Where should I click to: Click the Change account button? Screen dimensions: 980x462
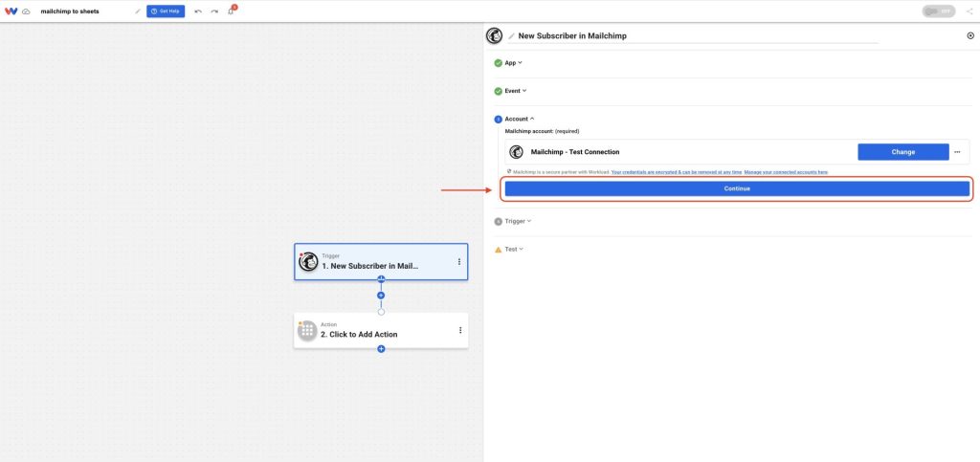[x=903, y=152]
